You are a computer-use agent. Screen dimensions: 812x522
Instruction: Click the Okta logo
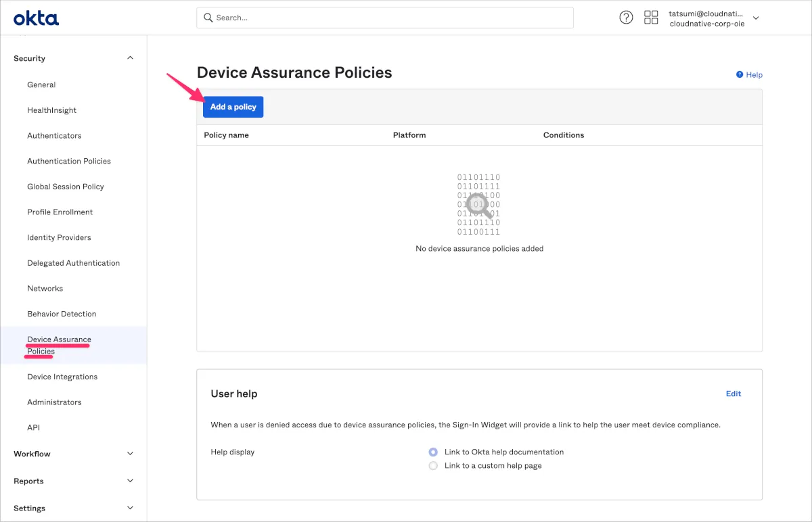[36, 18]
